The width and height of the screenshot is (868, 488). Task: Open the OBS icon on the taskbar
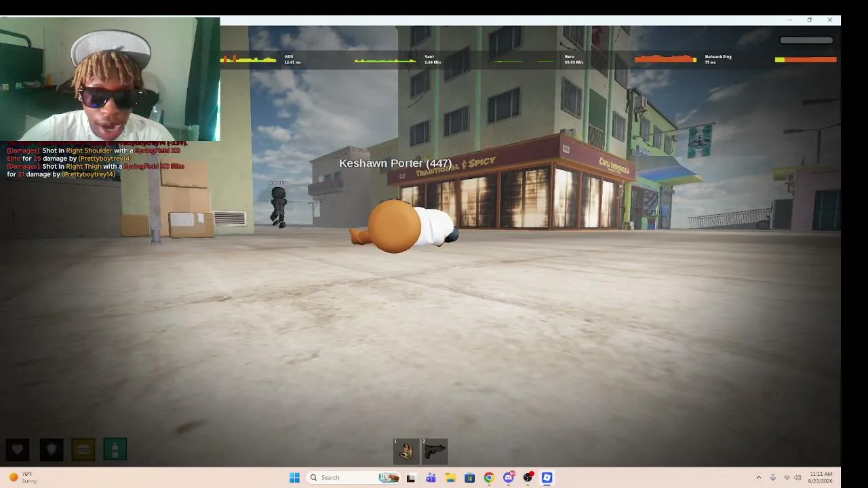tap(528, 478)
